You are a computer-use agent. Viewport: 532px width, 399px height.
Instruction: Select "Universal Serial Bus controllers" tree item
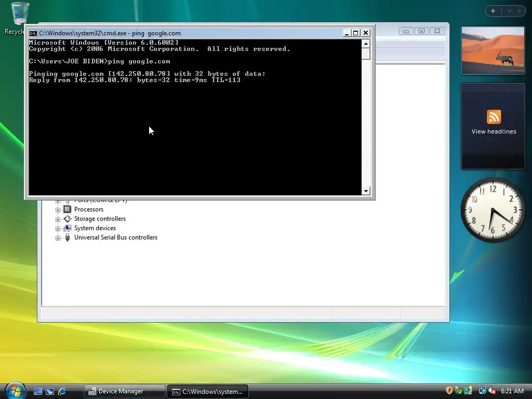(116, 237)
